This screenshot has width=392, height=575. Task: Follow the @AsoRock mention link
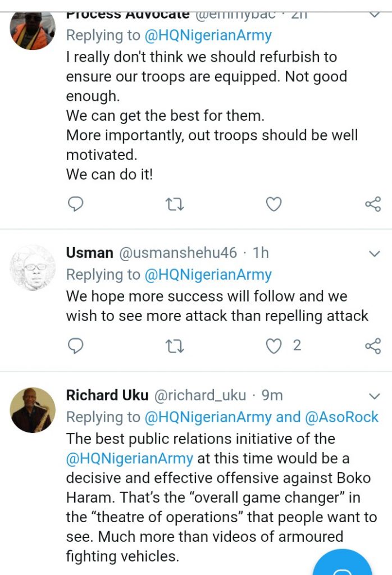pyautogui.click(x=342, y=417)
